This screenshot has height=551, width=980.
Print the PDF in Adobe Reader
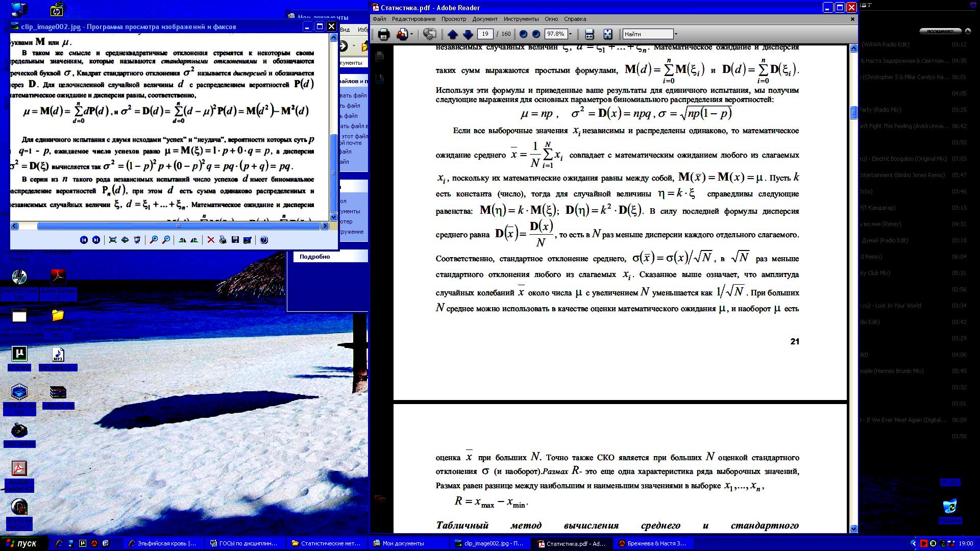[x=384, y=34]
